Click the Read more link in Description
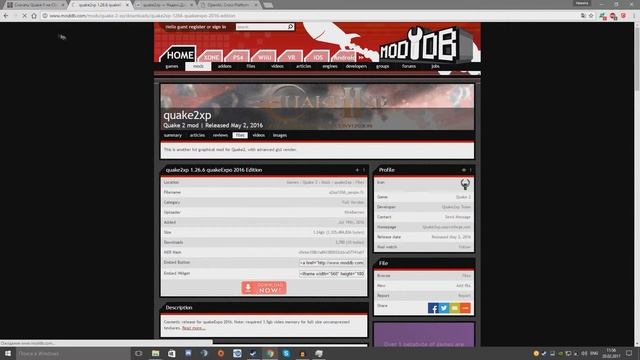640x360 pixels. 193,328
